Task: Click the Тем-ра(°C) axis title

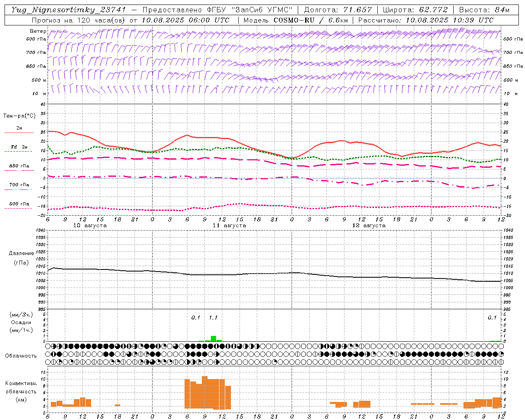Action: (x=19, y=116)
